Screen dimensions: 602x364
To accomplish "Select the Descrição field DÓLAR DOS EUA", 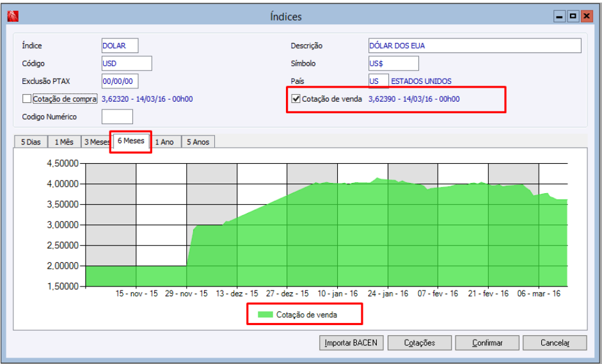I will pos(475,45).
